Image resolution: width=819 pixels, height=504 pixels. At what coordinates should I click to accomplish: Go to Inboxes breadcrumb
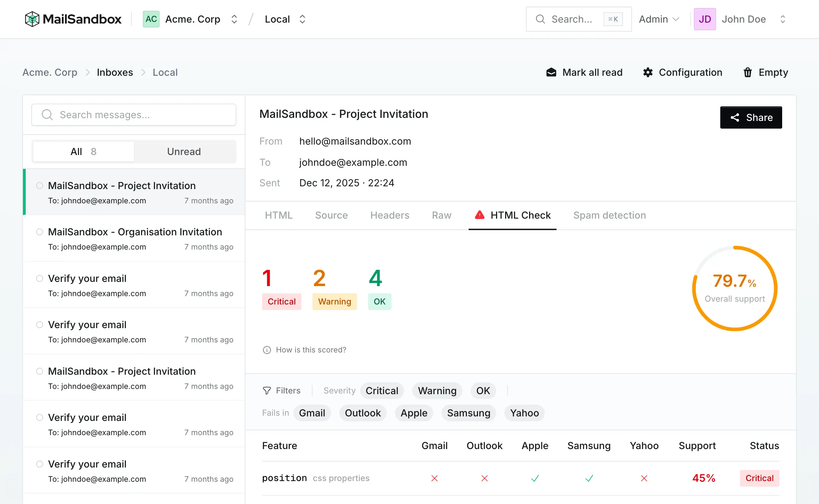pyautogui.click(x=115, y=72)
